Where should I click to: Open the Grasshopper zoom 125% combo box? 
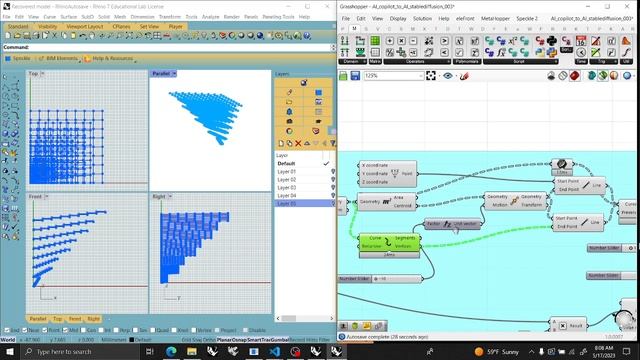point(393,76)
